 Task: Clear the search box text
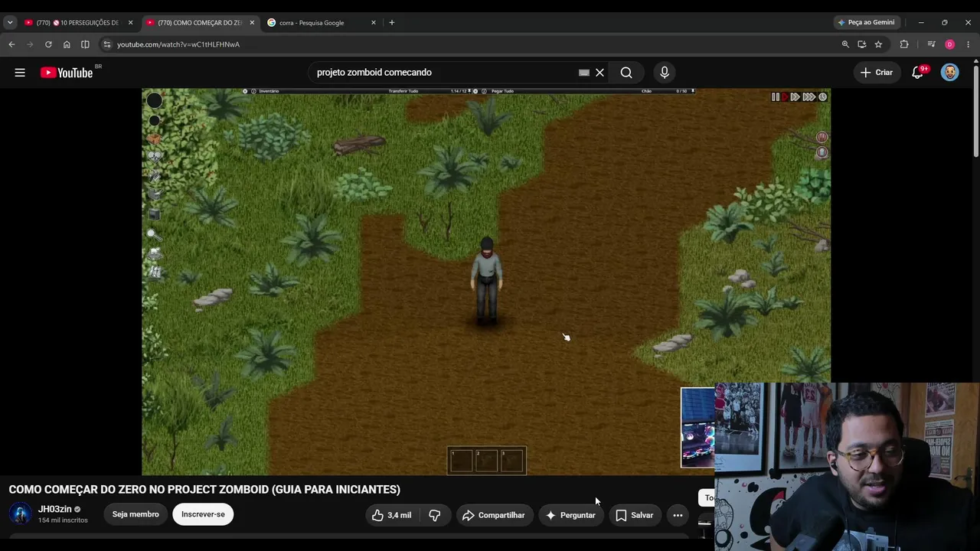click(x=599, y=73)
